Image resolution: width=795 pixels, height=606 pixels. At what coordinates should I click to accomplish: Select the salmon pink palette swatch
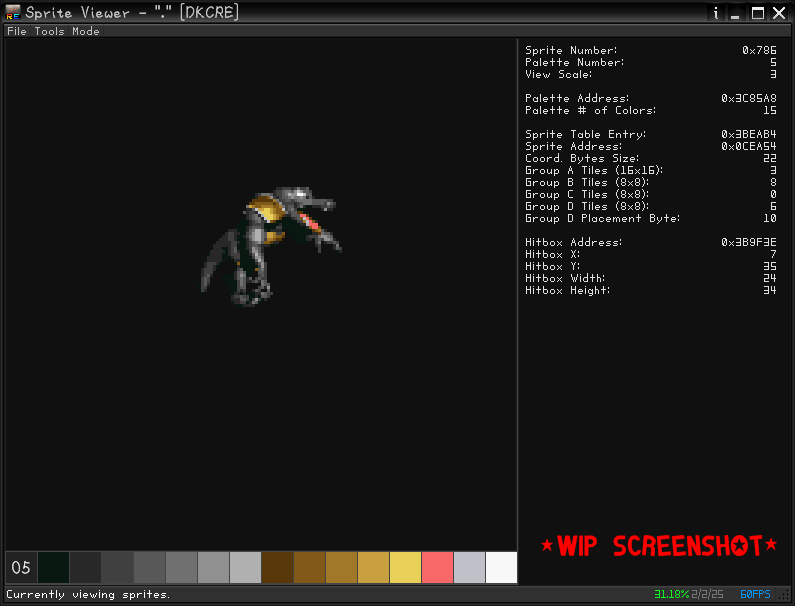pos(437,567)
